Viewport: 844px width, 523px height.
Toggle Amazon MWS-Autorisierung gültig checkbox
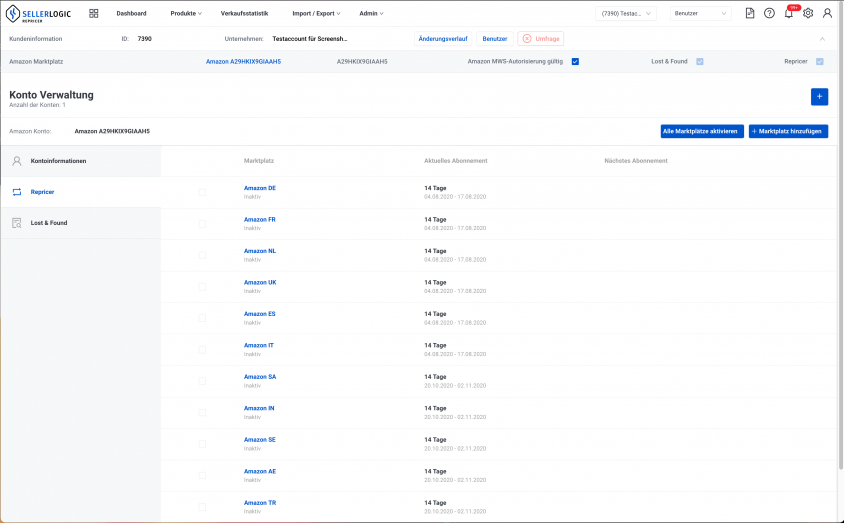coord(575,61)
